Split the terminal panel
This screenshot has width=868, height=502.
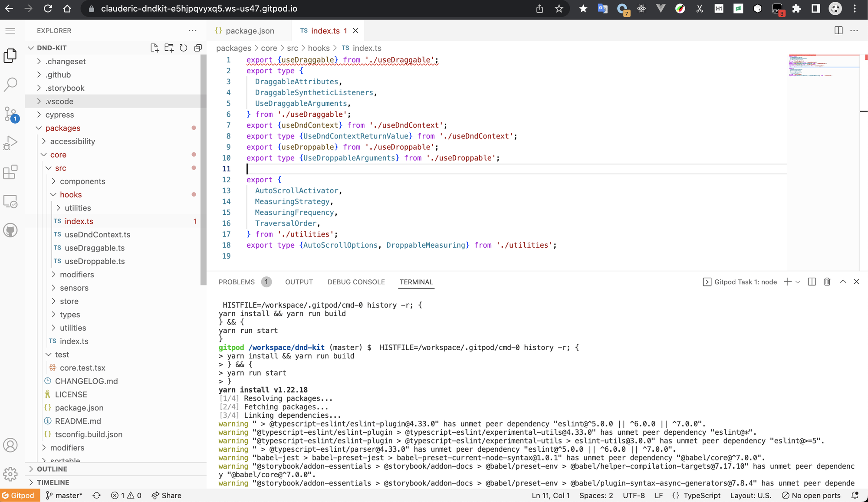coord(812,282)
